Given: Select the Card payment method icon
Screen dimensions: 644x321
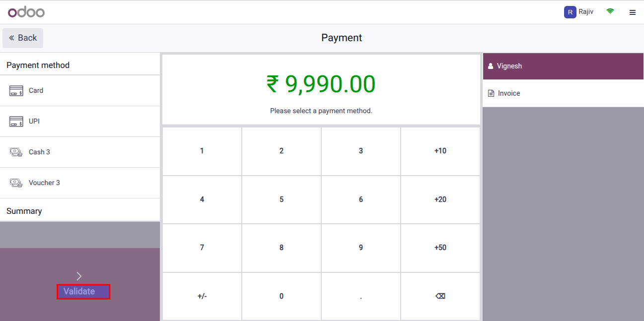Looking at the screenshot, I should point(16,90).
